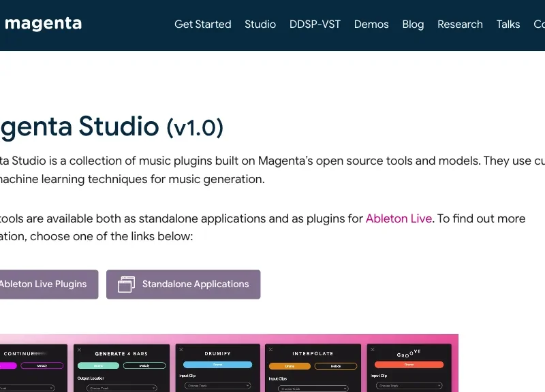Open the DDSP-VST page
The image size is (545, 392).
[315, 24]
